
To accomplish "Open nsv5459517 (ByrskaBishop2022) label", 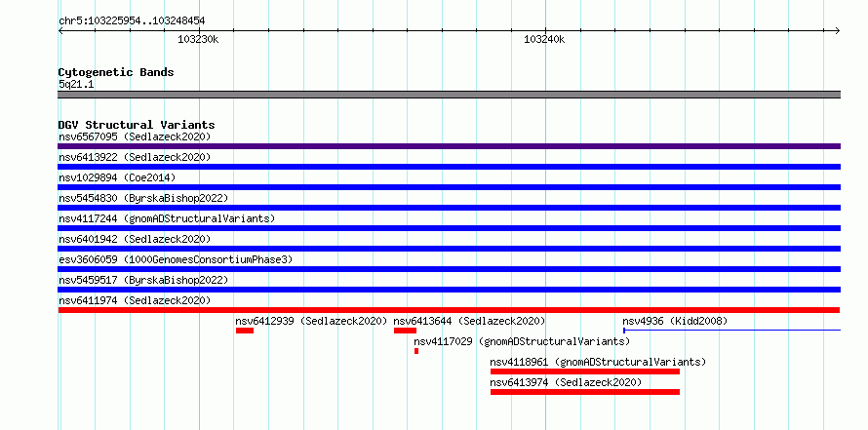I will [143, 280].
